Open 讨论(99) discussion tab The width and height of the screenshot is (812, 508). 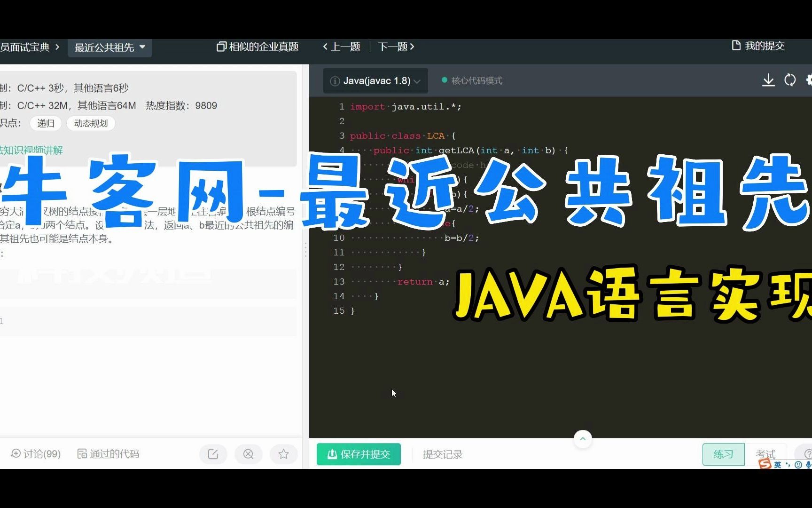(x=36, y=454)
